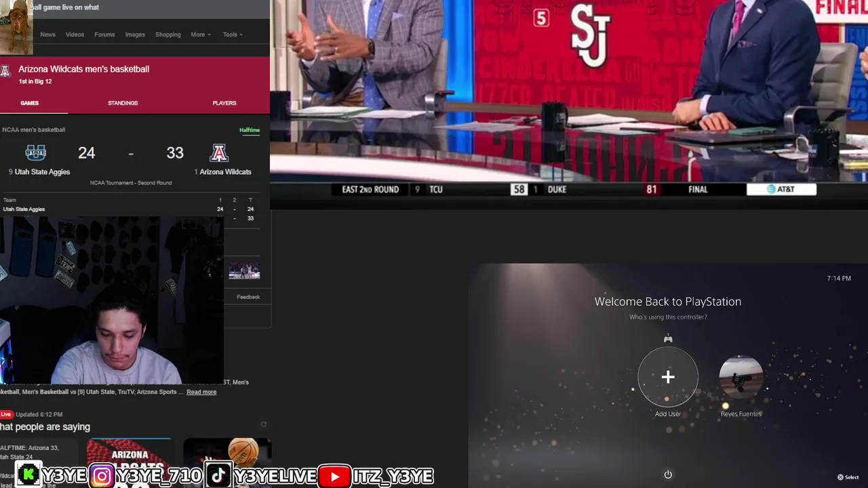Refresh the What people are saying section

click(x=264, y=424)
